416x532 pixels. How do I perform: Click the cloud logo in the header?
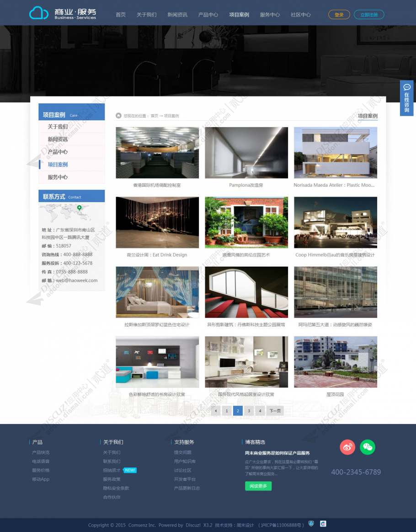(x=39, y=13)
